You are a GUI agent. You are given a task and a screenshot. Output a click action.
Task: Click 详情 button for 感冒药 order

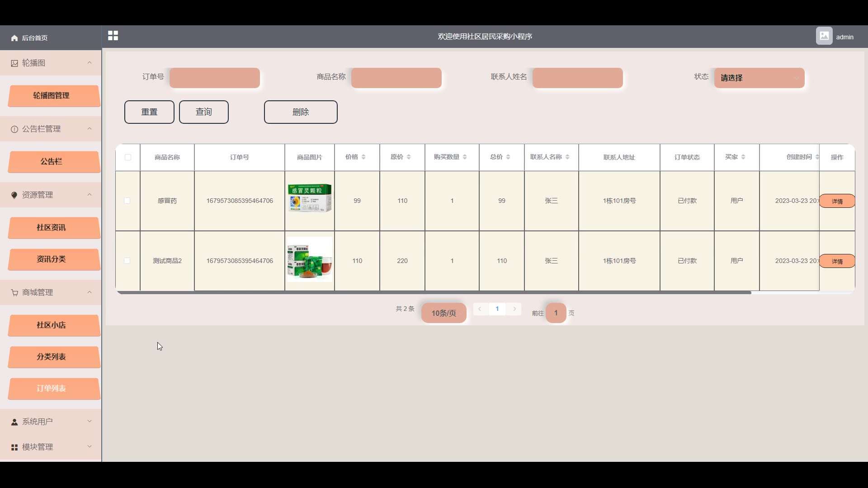[837, 201]
